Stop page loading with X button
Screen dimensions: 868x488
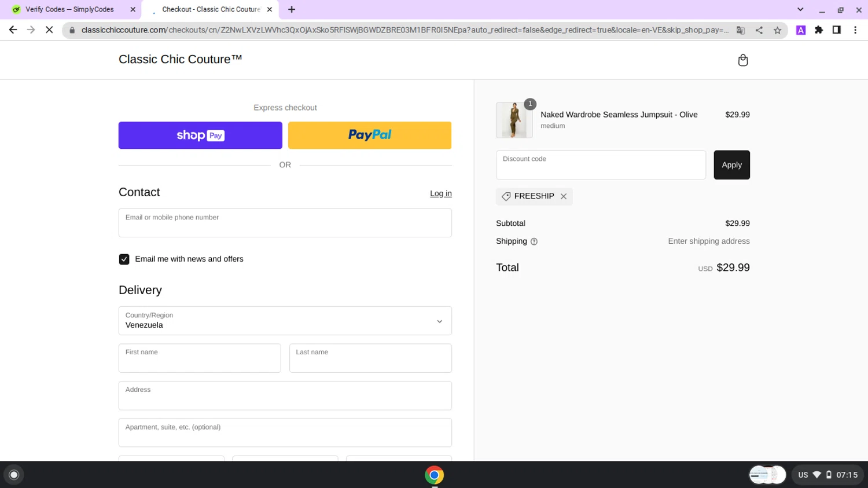pyautogui.click(x=49, y=30)
